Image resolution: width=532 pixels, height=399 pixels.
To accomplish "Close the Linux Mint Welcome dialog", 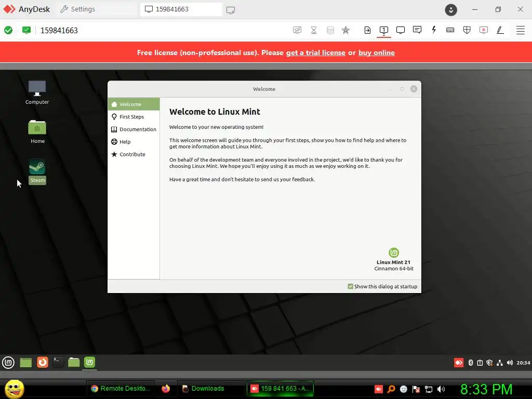I will pyautogui.click(x=414, y=89).
